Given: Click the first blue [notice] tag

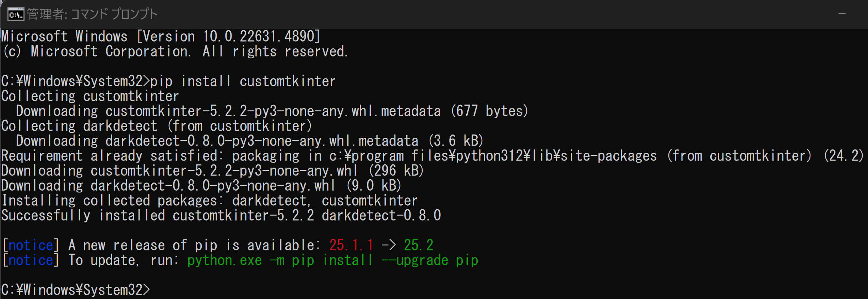Looking at the screenshot, I should pyautogui.click(x=31, y=245).
